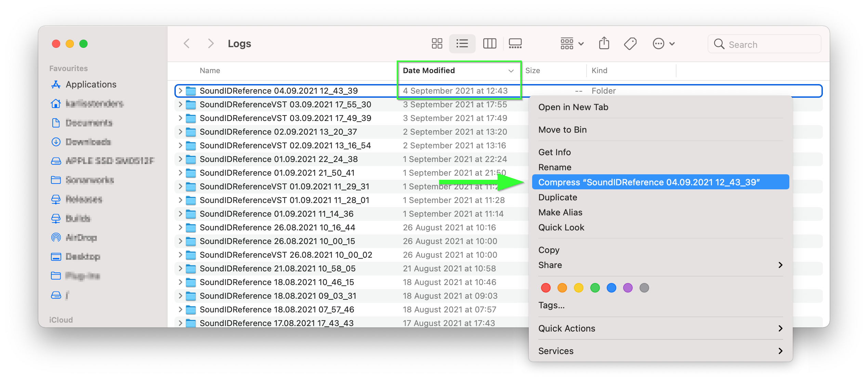Expand folder SoundIDReference 01.09.2021 22_24_38
Viewport: 868px width, 378px height.
pyautogui.click(x=180, y=159)
